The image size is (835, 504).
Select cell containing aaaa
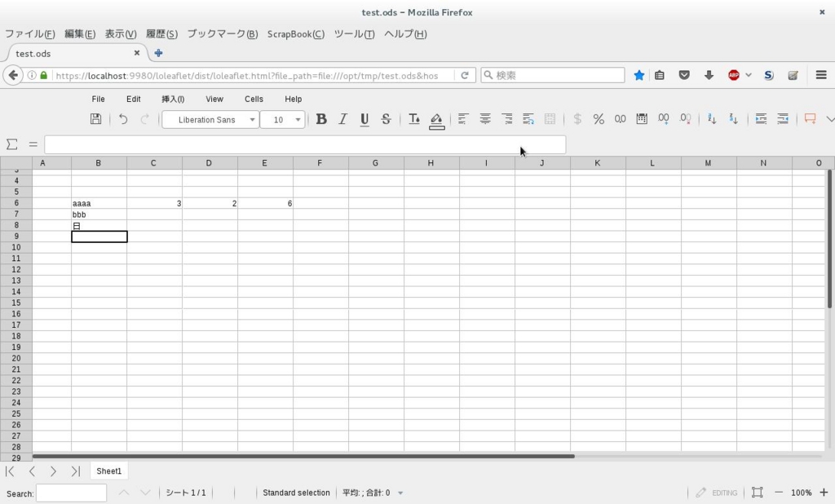pos(99,203)
